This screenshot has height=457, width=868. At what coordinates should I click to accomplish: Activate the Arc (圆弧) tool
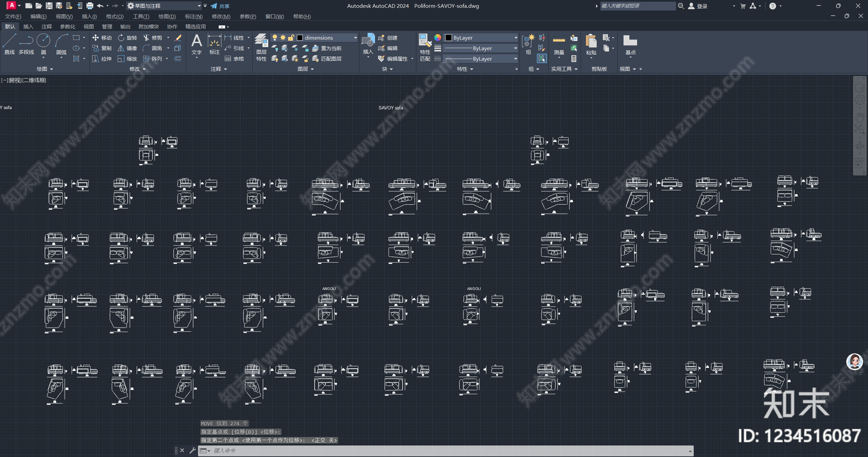pos(61,44)
